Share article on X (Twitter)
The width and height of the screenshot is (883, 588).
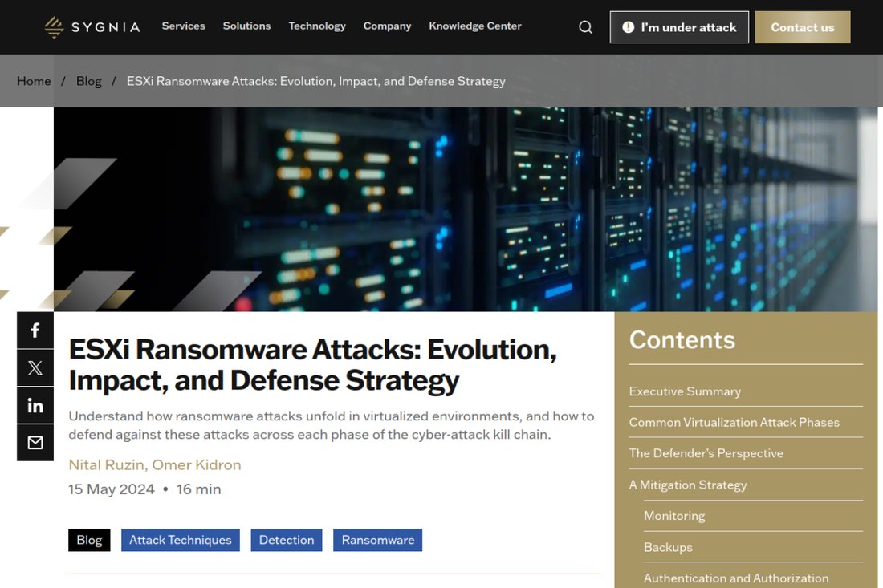[x=35, y=368]
